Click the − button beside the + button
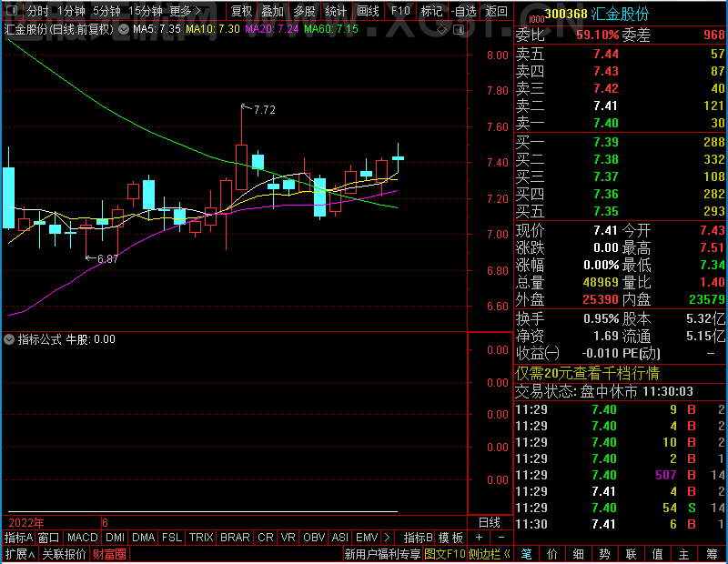 click(501, 538)
